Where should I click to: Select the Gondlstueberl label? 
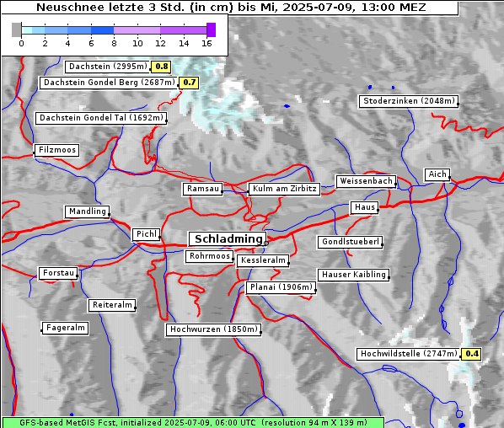351,242
